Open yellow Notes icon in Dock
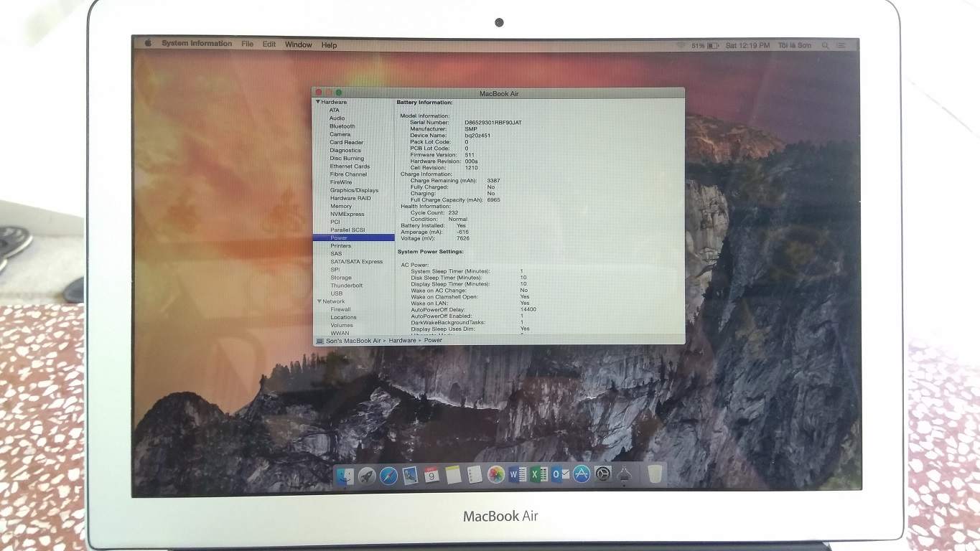This screenshot has height=551, width=980. [x=452, y=474]
